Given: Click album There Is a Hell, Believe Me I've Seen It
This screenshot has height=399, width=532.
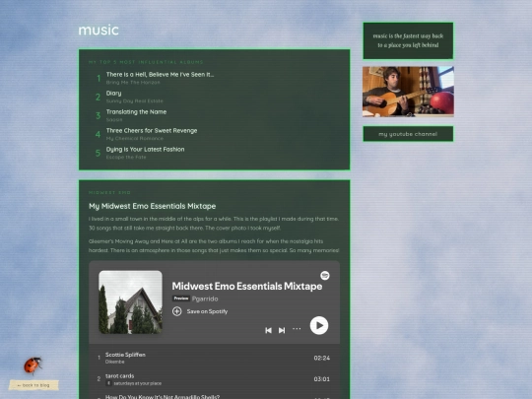Looking at the screenshot, I should [160, 74].
